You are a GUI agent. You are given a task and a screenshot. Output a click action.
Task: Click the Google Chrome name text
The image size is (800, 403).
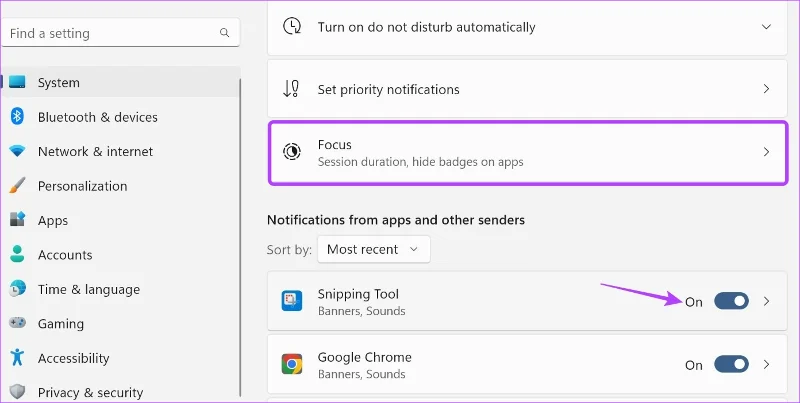tap(364, 357)
